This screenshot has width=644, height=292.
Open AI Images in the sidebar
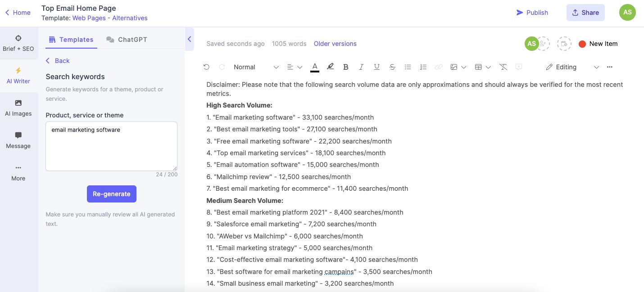(x=18, y=108)
